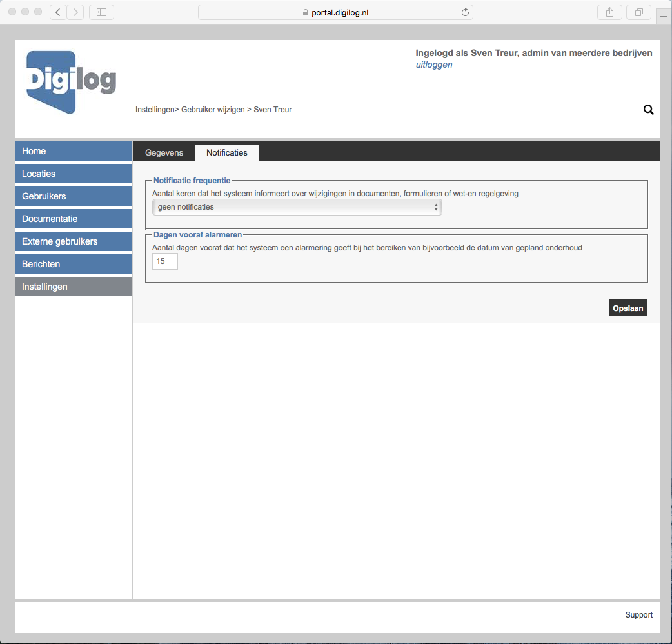The width and height of the screenshot is (672, 644).
Task: Click the Support link in footer
Action: 638,615
